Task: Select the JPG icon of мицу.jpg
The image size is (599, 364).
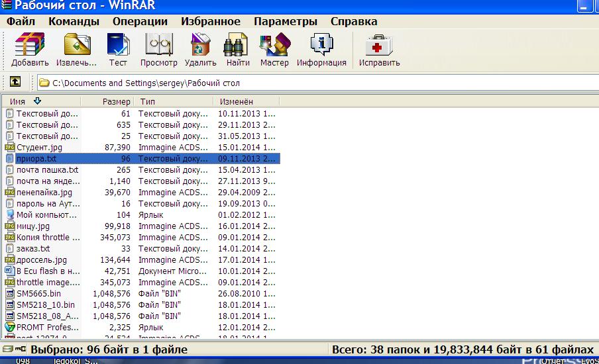Action: tap(10, 226)
